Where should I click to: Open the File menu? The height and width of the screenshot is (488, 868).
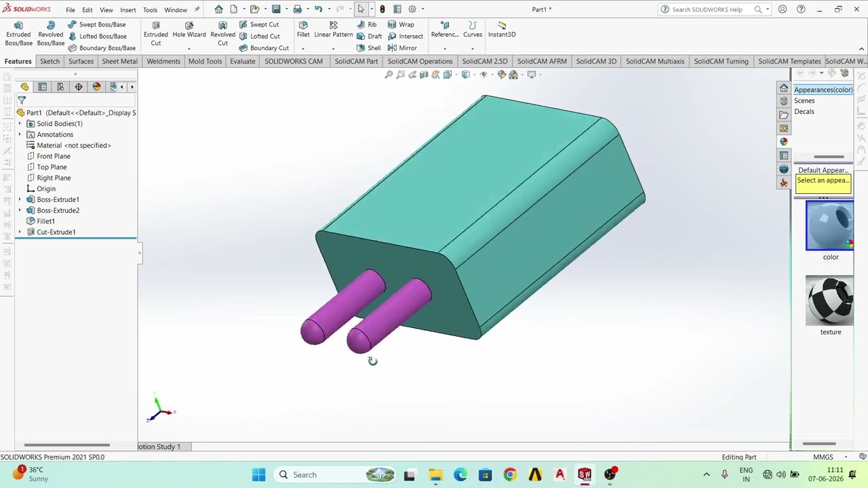pyautogui.click(x=71, y=9)
